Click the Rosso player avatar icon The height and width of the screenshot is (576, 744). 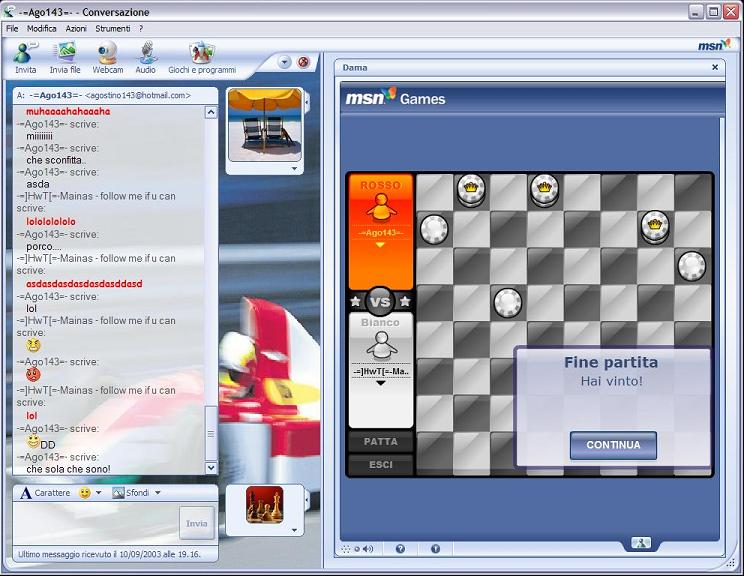click(381, 207)
